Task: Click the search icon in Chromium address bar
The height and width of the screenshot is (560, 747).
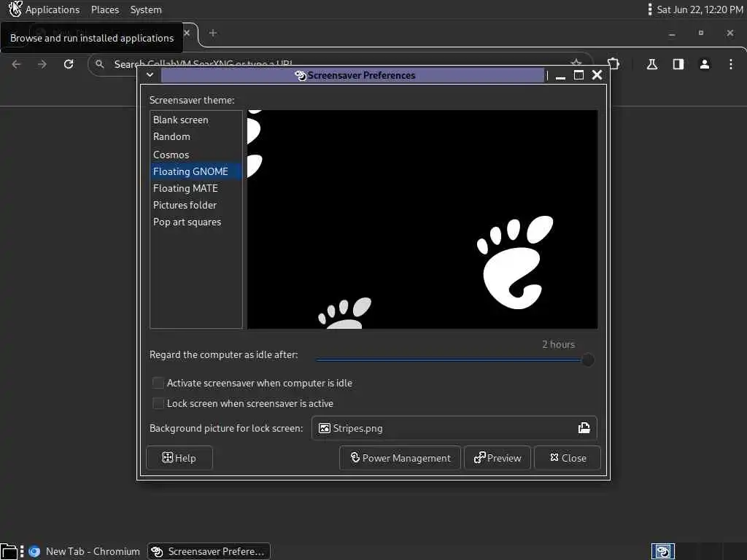Action: pos(99,64)
